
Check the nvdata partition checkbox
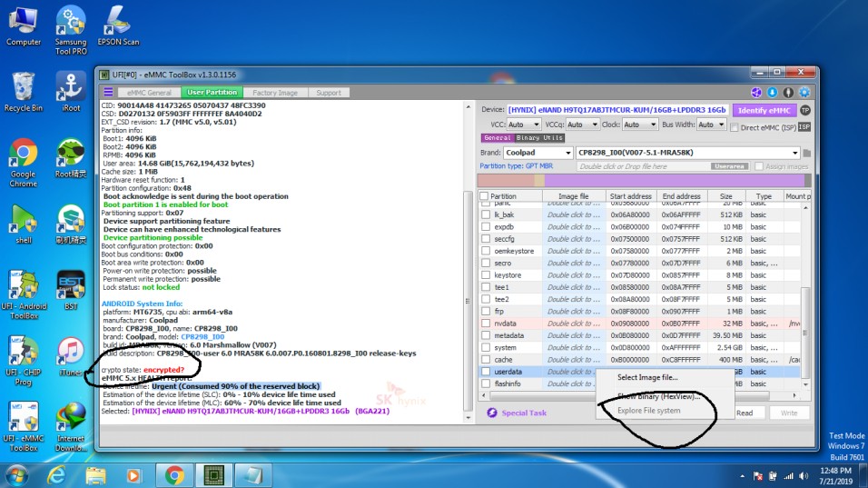(486, 324)
